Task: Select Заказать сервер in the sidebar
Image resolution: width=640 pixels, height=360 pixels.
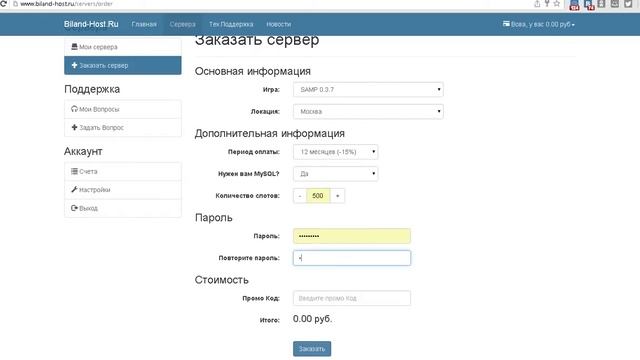Action: pos(122,65)
